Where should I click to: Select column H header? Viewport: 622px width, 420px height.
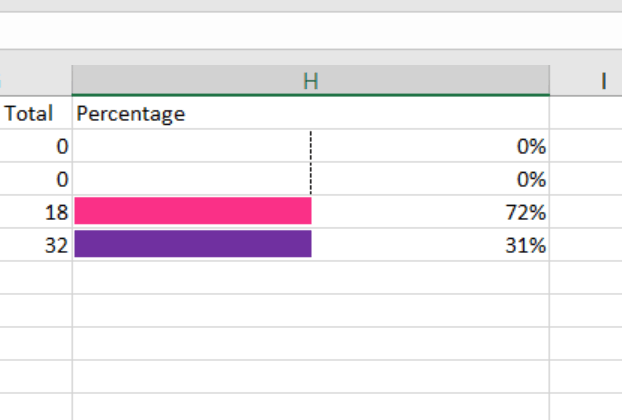pyautogui.click(x=311, y=81)
